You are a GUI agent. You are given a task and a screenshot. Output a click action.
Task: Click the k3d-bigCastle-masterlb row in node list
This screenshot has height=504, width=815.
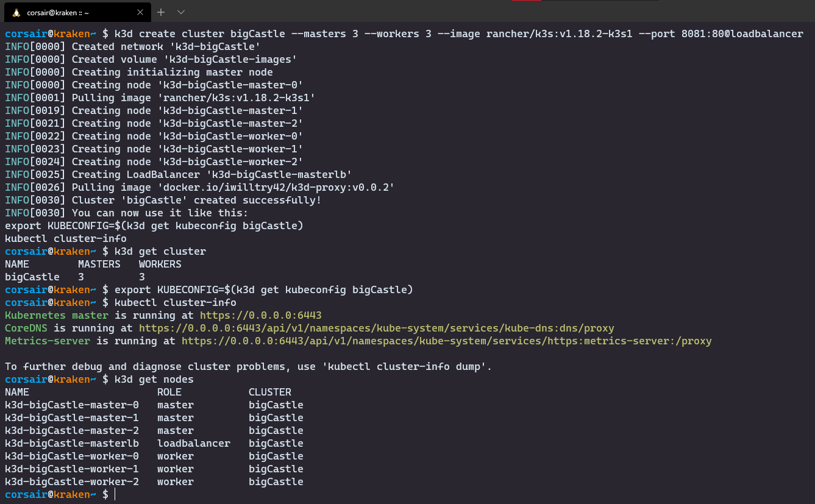[72, 443]
